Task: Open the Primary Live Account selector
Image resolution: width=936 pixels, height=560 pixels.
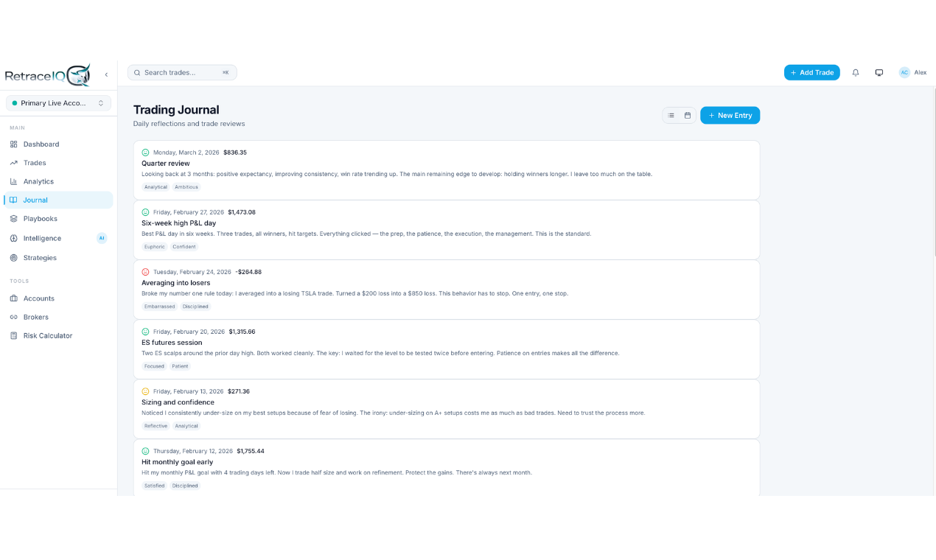Action: point(57,102)
